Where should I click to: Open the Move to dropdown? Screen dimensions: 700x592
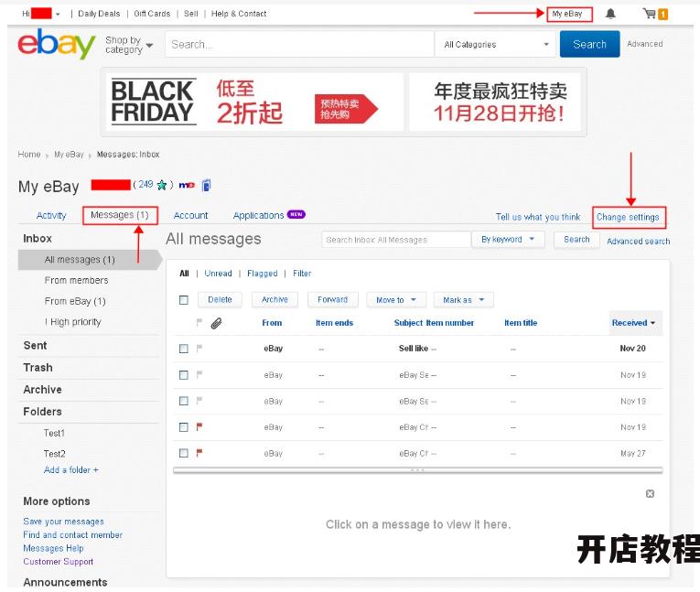click(x=396, y=300)
